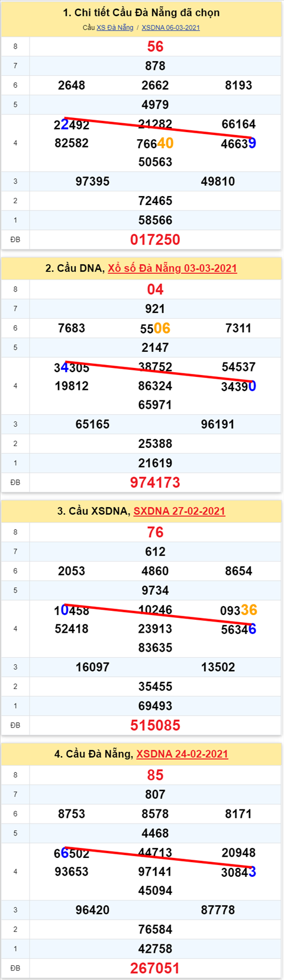Click special prize number 267051

155,969
